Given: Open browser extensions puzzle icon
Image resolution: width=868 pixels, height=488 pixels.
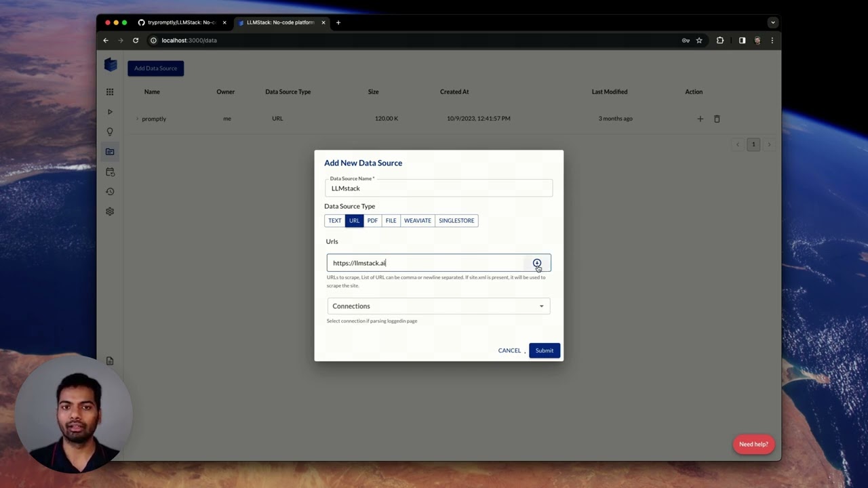Looking at the screenshot, I should click(x=720, y=41).
